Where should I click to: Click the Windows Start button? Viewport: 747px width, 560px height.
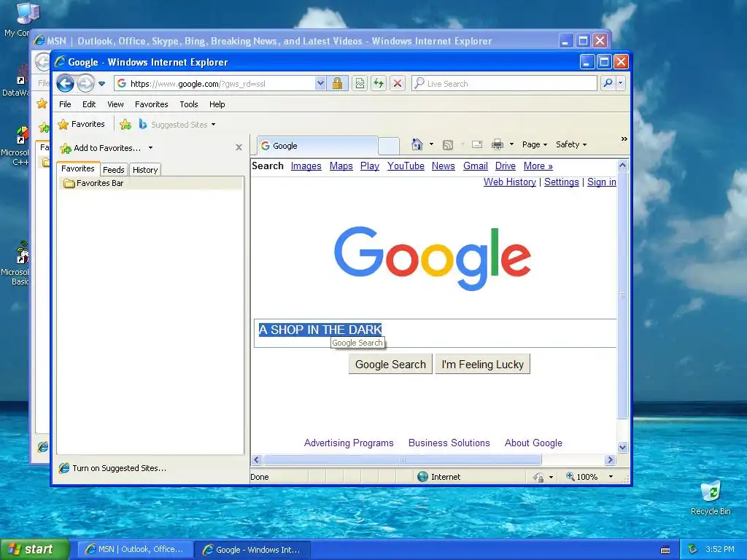click(35, 549)
